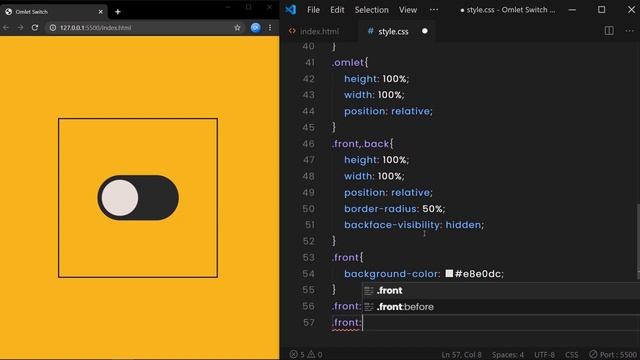Image resolution: width=640 pixels, height=360 pixels.
Task: Click the editor vertical scrollbar
Action: (x=638, y=241)
